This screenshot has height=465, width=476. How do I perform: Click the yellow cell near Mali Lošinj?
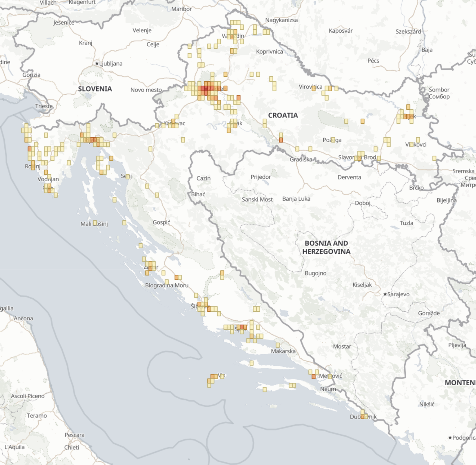click(95, 222)
